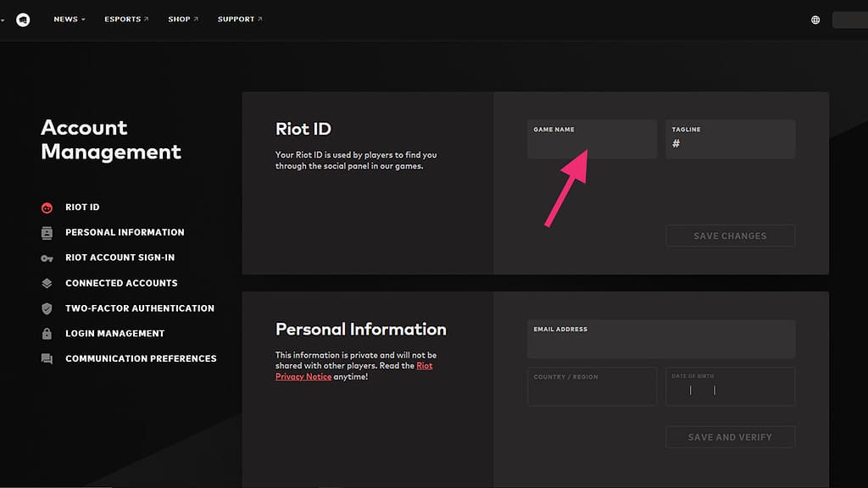The width and height of the screenshot is (868, 488).
Task: Go to Riot ID section
Action: click(82, 207)
